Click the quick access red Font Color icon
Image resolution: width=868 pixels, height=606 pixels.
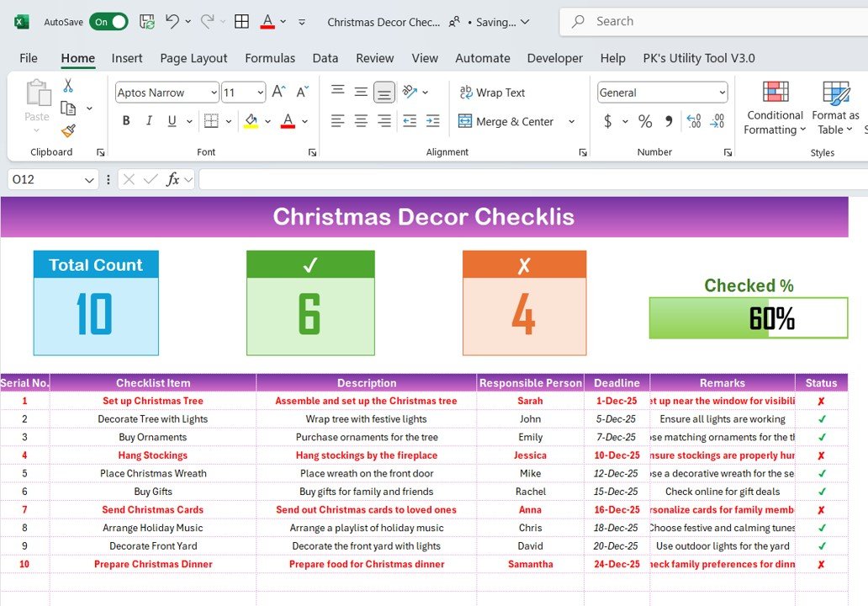pyautogui.click(x=267, y=22)
